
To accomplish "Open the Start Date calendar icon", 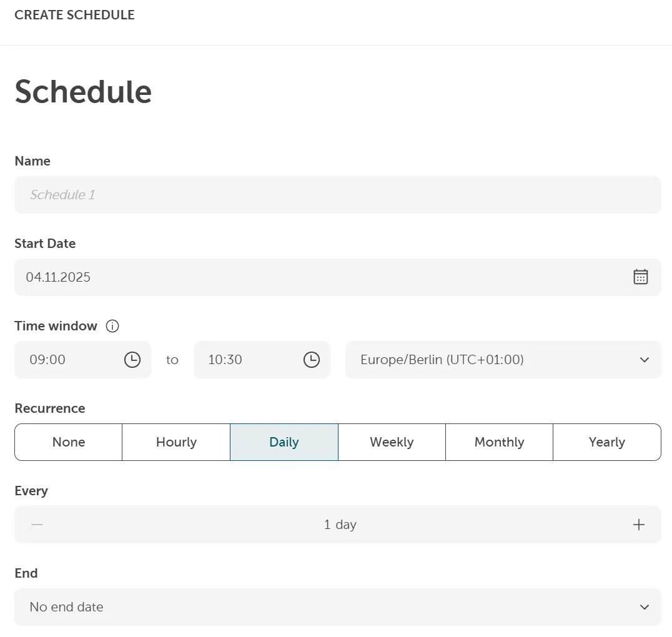I will 641,277.
